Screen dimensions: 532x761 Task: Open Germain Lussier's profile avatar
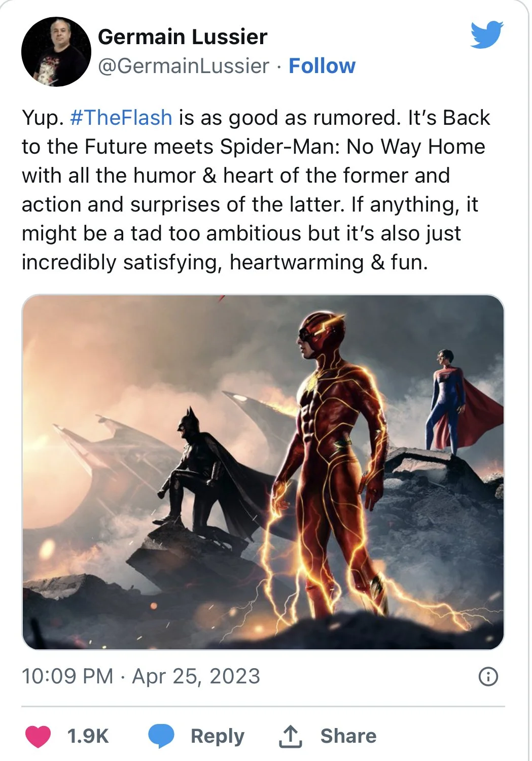click(x=56, y=52)
